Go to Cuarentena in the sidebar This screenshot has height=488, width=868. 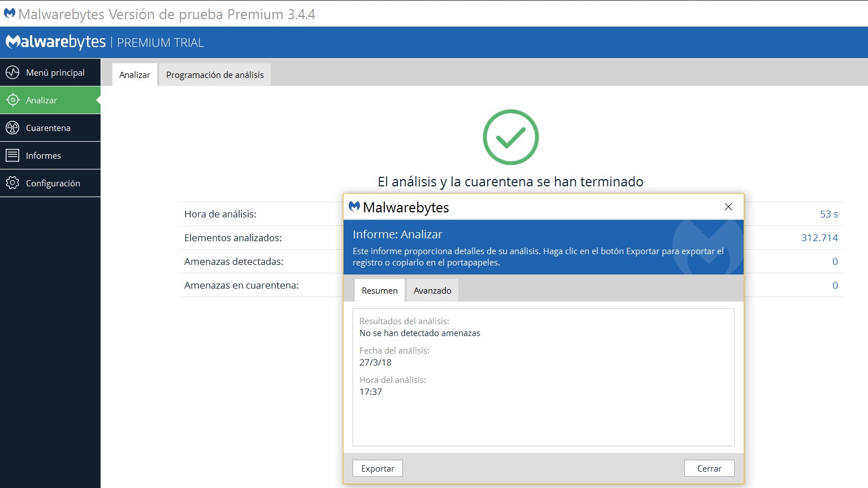pos(50,128)
